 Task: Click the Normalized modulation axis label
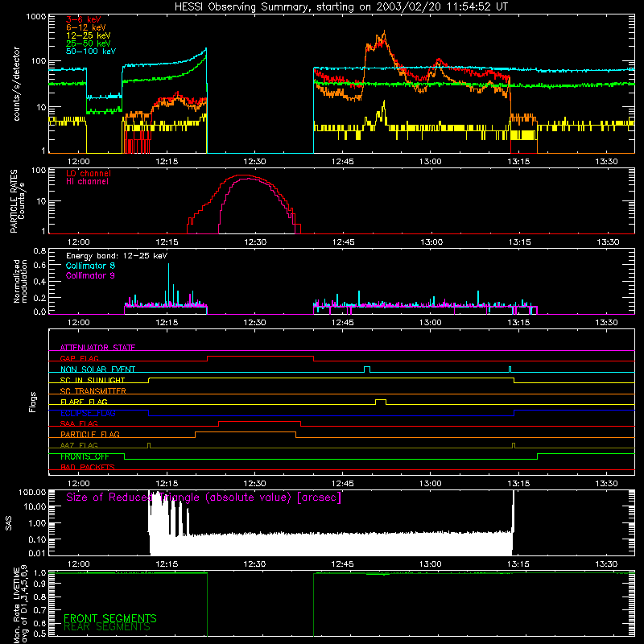20,281
